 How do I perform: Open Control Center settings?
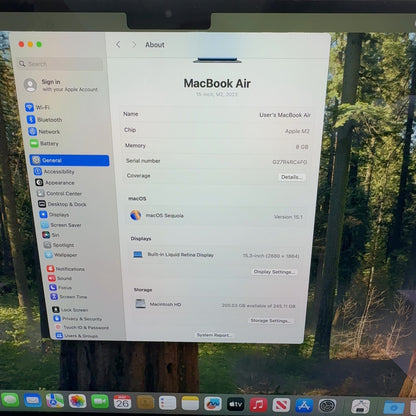[x=59, y=193]
